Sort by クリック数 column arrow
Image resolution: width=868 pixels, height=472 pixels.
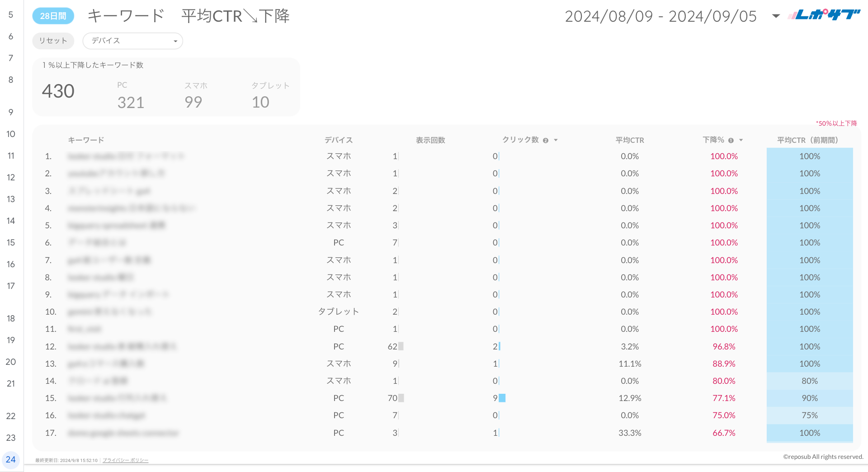click(x=556, y=140)
